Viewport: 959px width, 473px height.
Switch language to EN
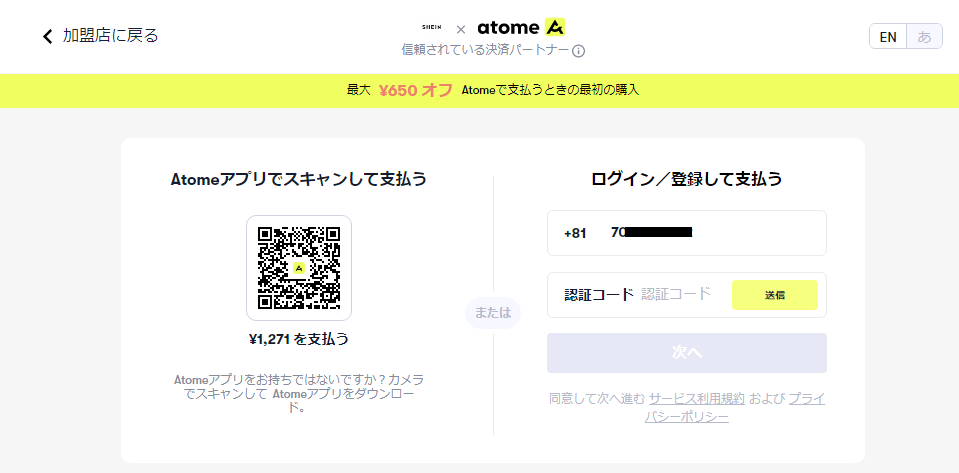coord(888,37)
